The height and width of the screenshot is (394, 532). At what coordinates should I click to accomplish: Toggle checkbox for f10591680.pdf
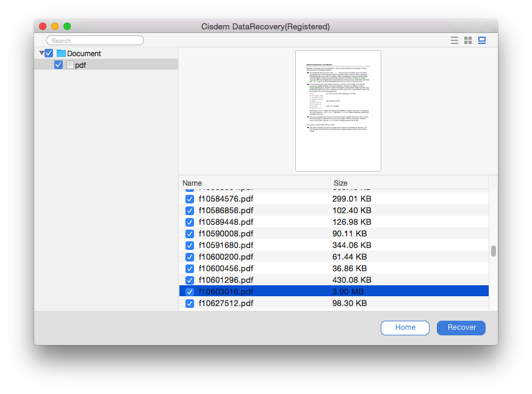click(190, 245)
